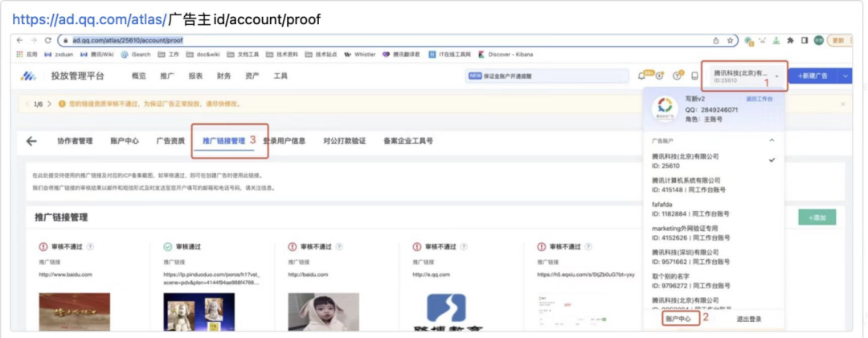Dismiss the yellow alert banner
The width and height of the screenshot is (868, 338).
[x=842, y=104]
